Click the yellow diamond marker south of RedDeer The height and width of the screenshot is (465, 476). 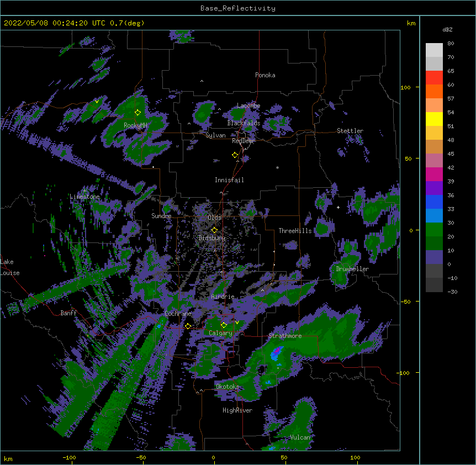(235, 155)
